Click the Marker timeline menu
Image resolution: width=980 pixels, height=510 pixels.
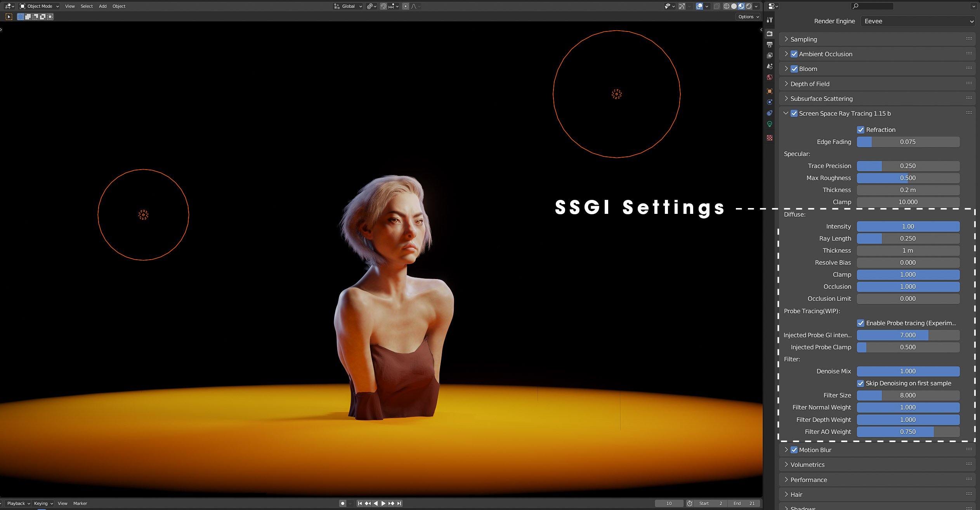tap(80, 503)
